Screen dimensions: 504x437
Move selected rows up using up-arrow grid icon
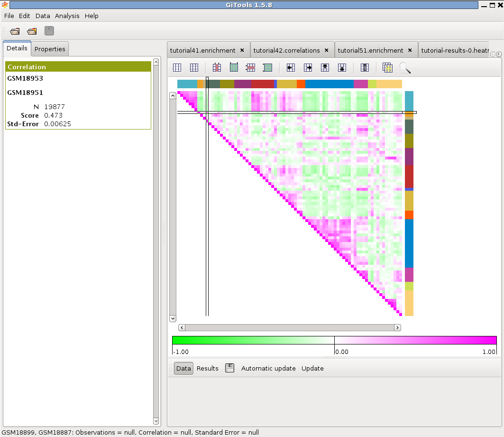click(x=325, y=67)
